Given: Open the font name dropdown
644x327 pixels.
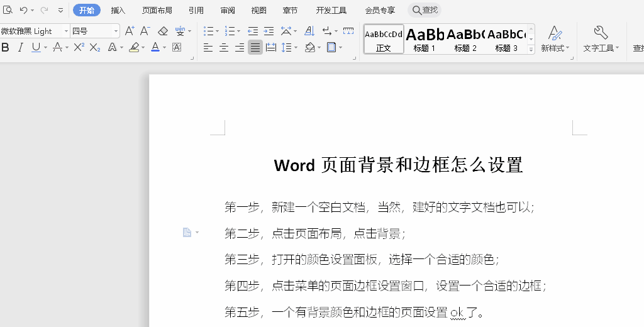Looking at the screenshot, I should [x=66, y=31].
